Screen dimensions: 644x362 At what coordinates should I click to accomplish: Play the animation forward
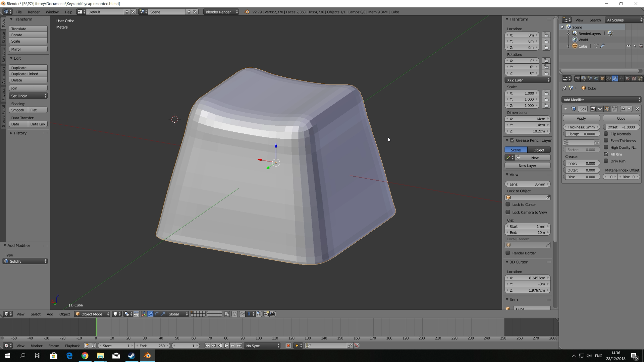226,346
